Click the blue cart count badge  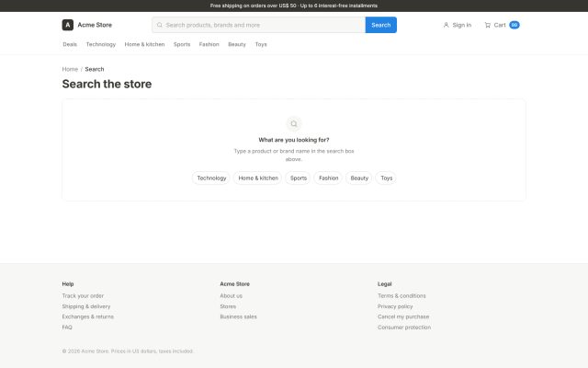point(514,25)
